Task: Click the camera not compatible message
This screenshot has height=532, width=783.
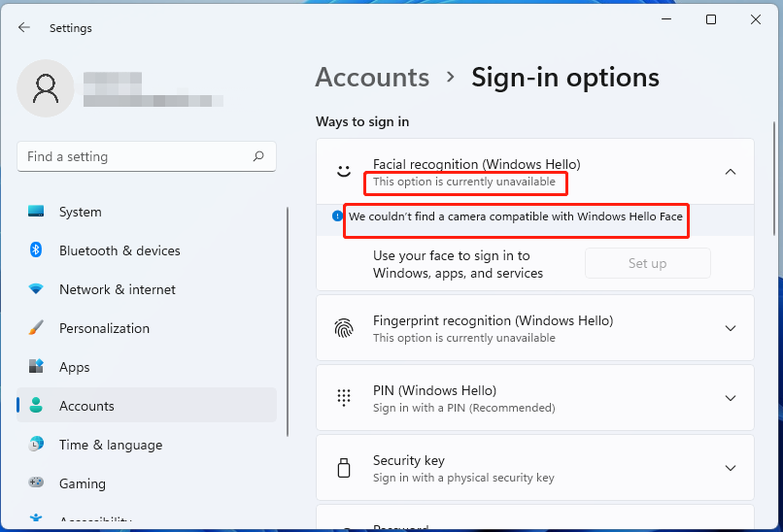Action: 515,216
